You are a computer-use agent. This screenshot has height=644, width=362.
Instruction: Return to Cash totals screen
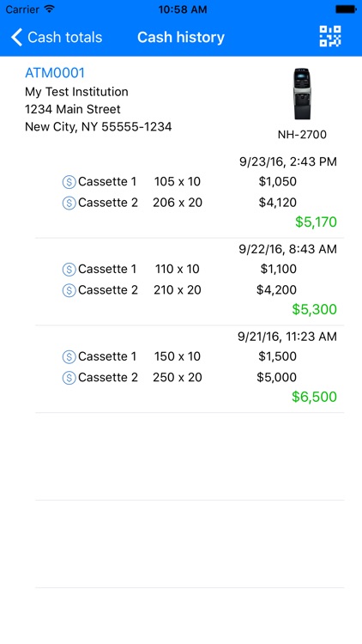tap(57, 37)
